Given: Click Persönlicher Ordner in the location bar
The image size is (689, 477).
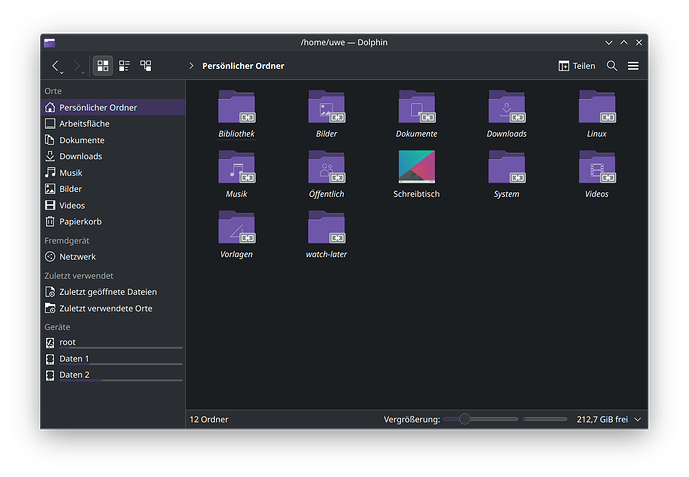Looking at the screenshot, I should click(x=243, y=66).
